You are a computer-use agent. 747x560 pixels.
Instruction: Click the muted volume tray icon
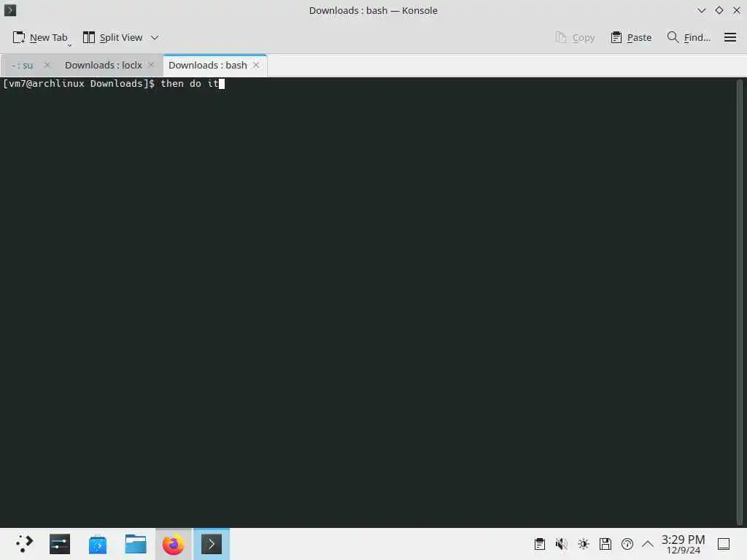tap(562, 544)
